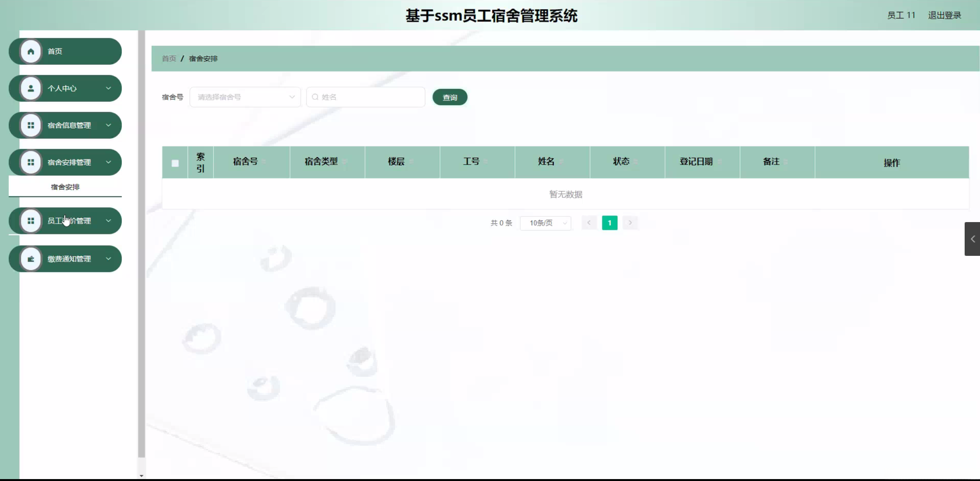980x481 pixels.
Task: Open the 请选择宿舍号 dropdown
Action: 245,97
